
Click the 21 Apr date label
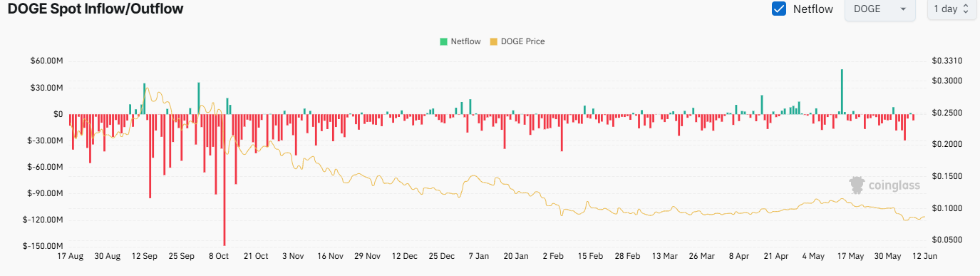click(775, 256)
